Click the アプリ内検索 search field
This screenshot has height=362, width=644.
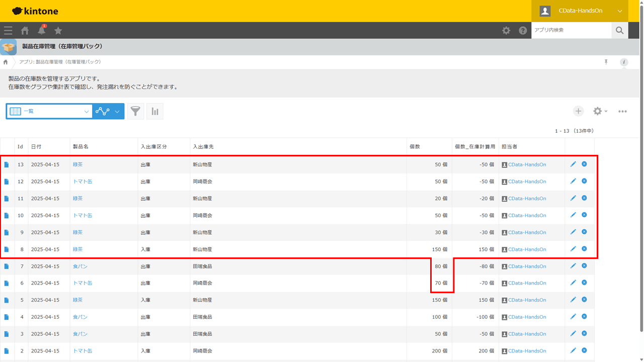(572, 30)
